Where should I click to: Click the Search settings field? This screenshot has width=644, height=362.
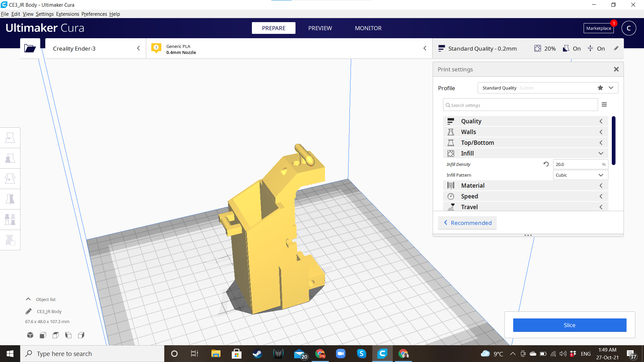point(520,105)
